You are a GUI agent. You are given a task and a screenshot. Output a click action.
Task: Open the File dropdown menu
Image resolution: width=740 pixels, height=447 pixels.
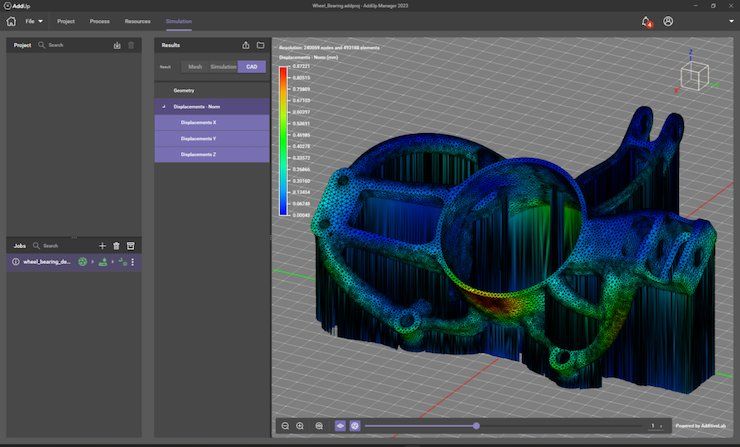(x=34, y=21)
